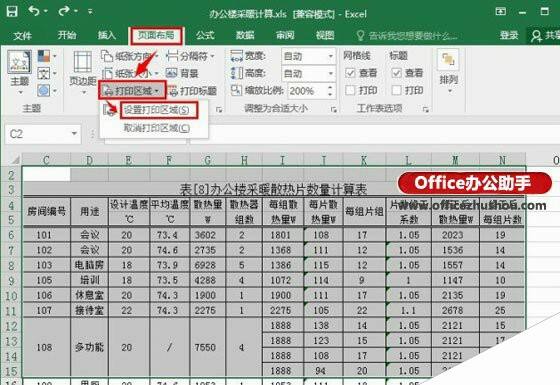This screenshot has width=560, height=385.
Task: Increase 缩放比例 with stepper arrows
Action: (331, 87)
